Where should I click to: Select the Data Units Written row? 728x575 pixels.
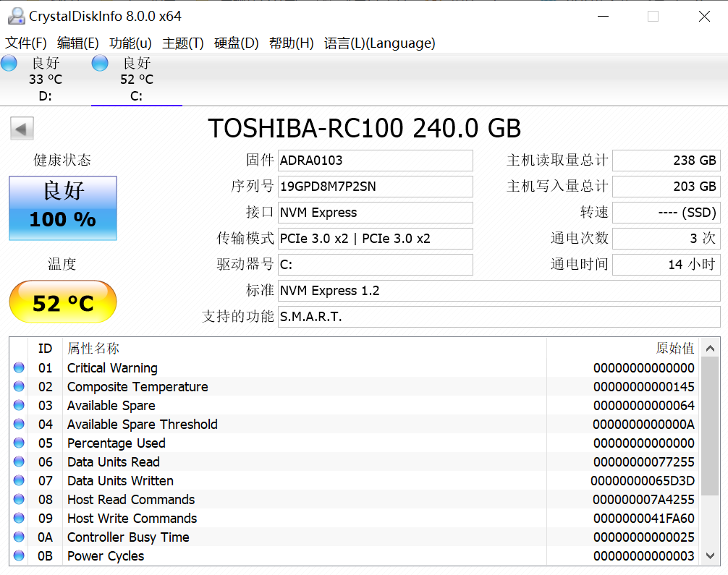[355, 481]
